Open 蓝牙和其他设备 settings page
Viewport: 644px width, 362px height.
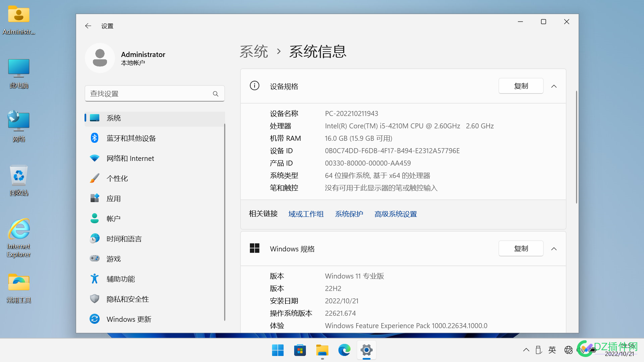(155, 138)
